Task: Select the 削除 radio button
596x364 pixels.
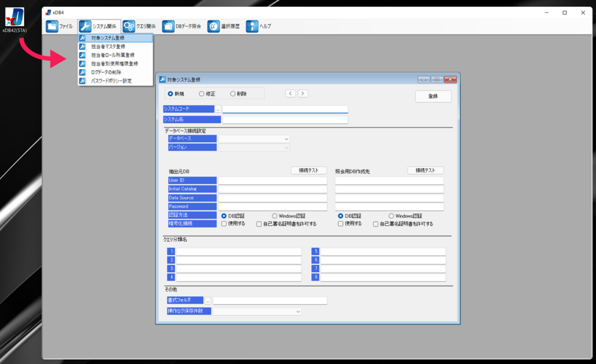Action: pos(233,93)
